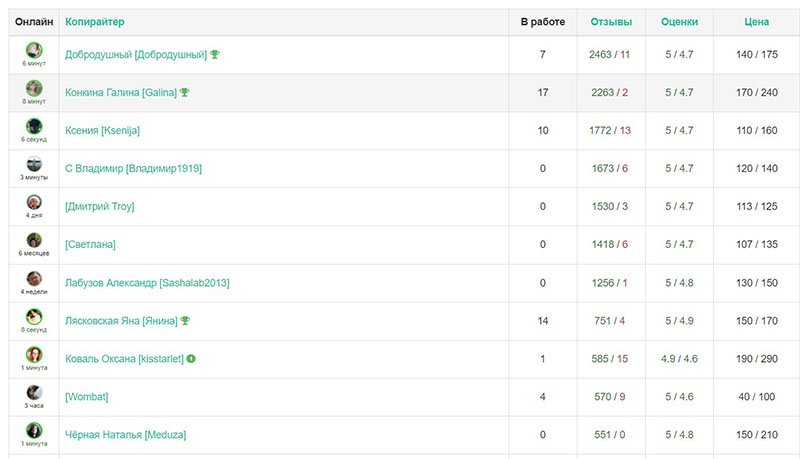
Task: Click the trophy icon next to Добродушный
Action: [215, 54]
